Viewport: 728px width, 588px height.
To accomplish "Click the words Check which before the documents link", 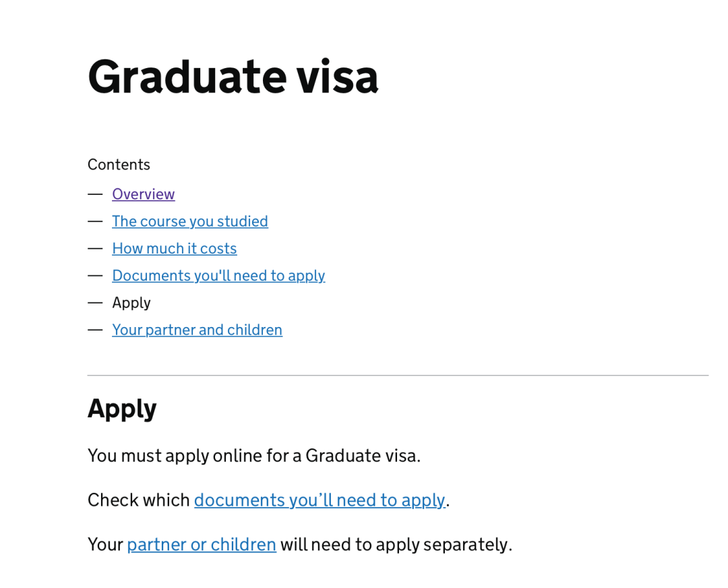I will [139, 500].
